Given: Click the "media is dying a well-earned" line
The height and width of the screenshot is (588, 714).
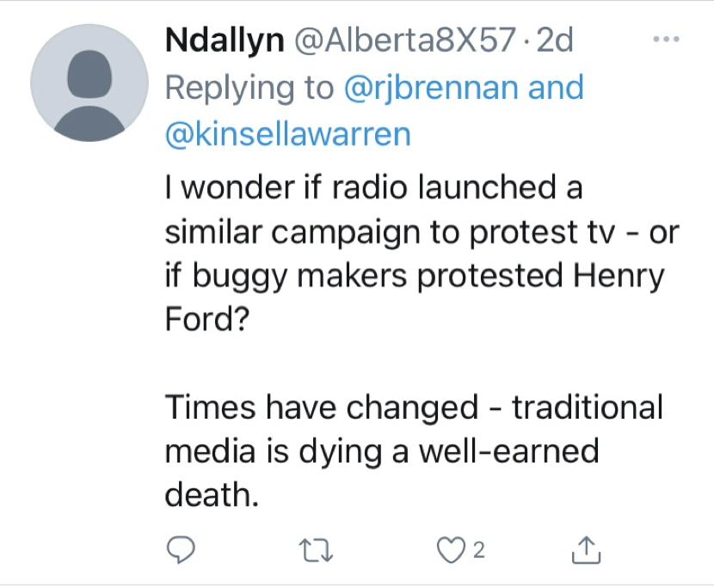Looking at the screenshot, I should pyautogui.click(x=381, y=451).
